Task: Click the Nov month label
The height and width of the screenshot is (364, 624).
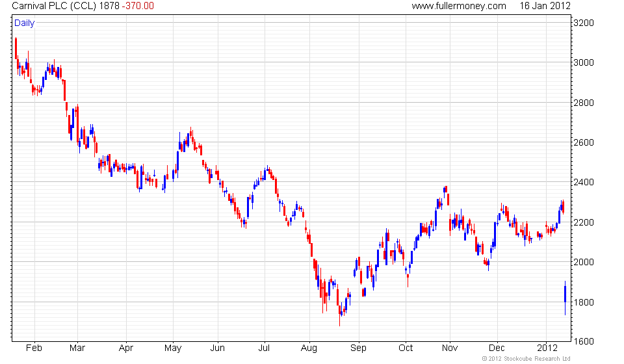Action: coord(450,348)
